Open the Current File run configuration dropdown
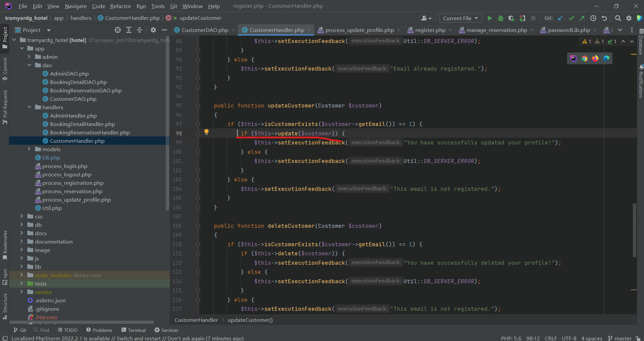The height and width of the screenshot is (341, 644). [x=460, y=18]
